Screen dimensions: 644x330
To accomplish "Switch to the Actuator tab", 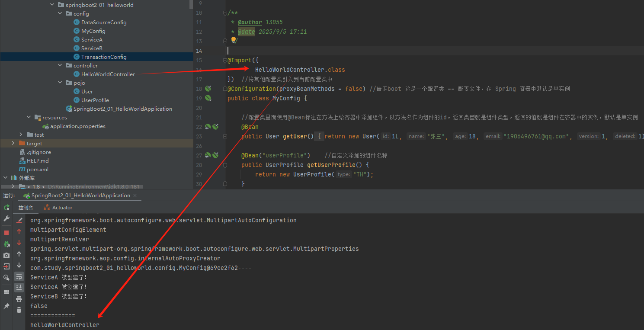I will click(58, 208).
